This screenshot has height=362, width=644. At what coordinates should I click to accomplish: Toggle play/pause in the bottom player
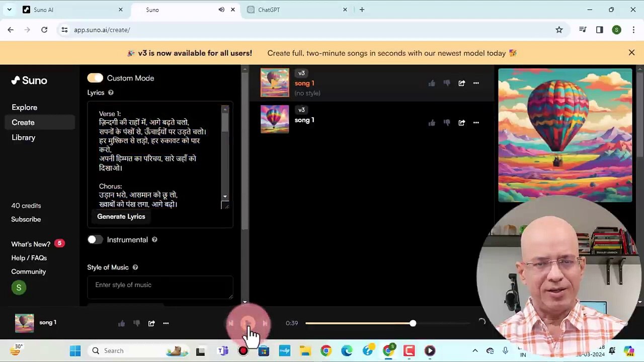click(248, 323)
